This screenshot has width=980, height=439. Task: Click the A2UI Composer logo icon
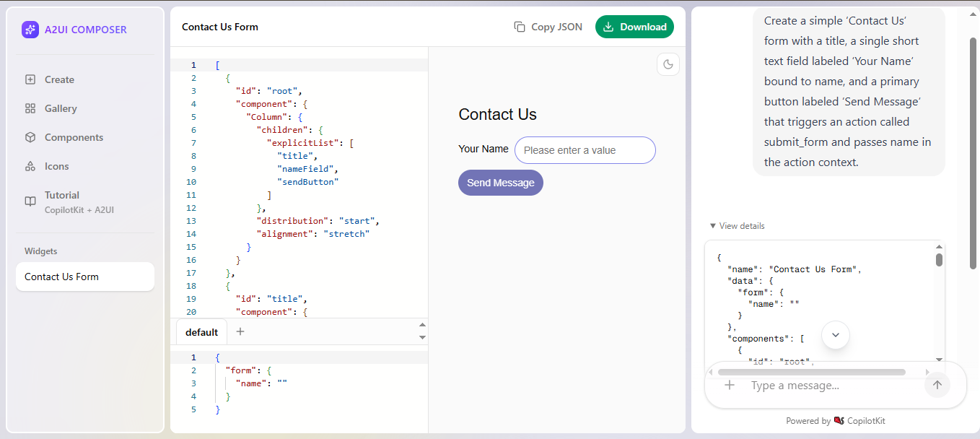(x=30, y=30)
